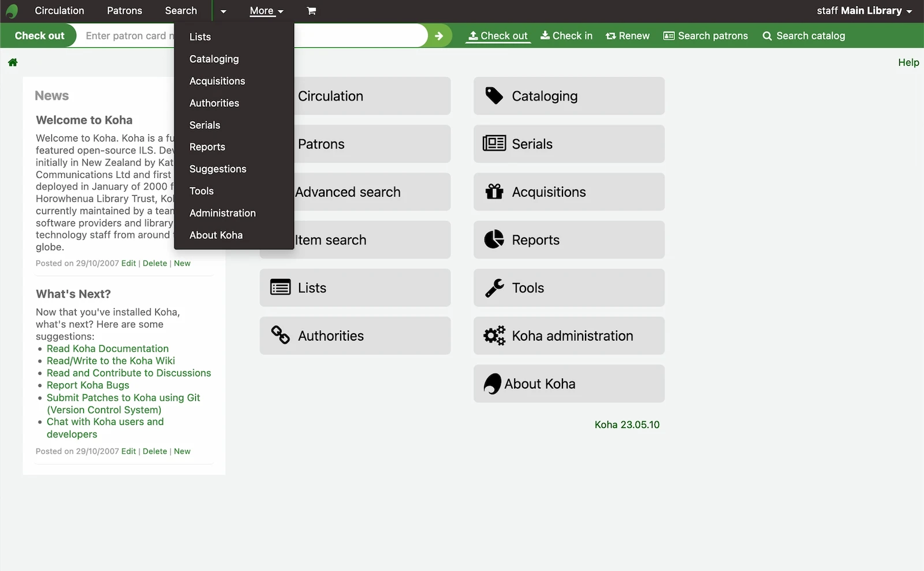Viewport: 924px width, 571px height.
Task: Click the Koha 23.05.10 version link
Action: click(627, 424)
